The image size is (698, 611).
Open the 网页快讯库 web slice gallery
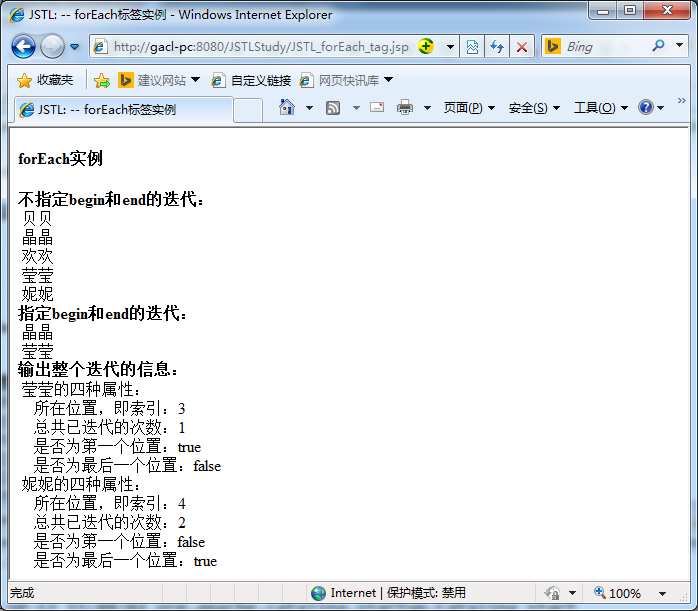[x=340, y=81]
